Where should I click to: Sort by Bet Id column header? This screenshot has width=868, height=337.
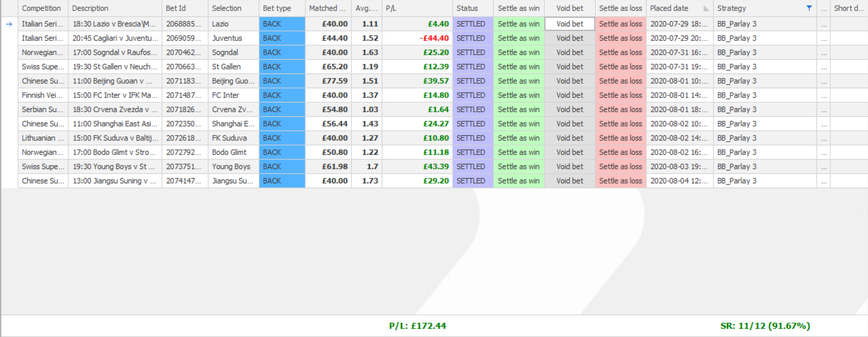point(185,8)
